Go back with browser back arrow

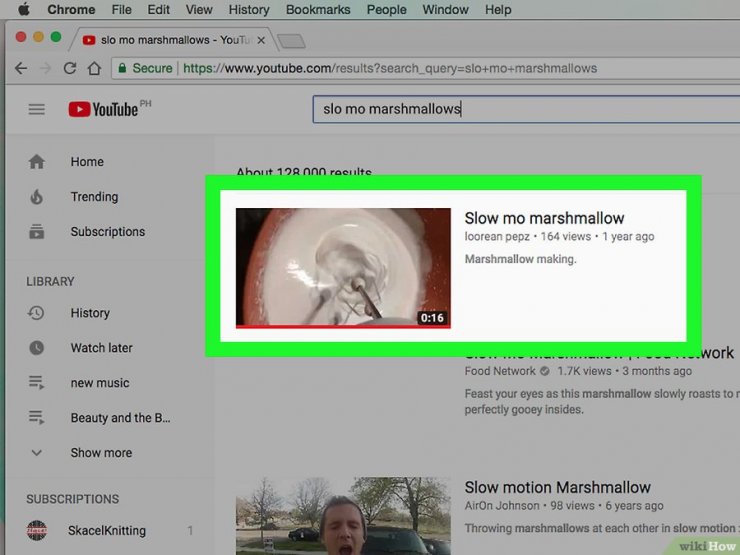click(21, 68)
